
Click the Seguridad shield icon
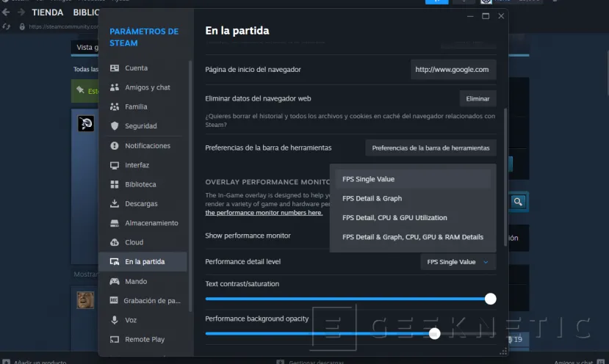(114, 125)
